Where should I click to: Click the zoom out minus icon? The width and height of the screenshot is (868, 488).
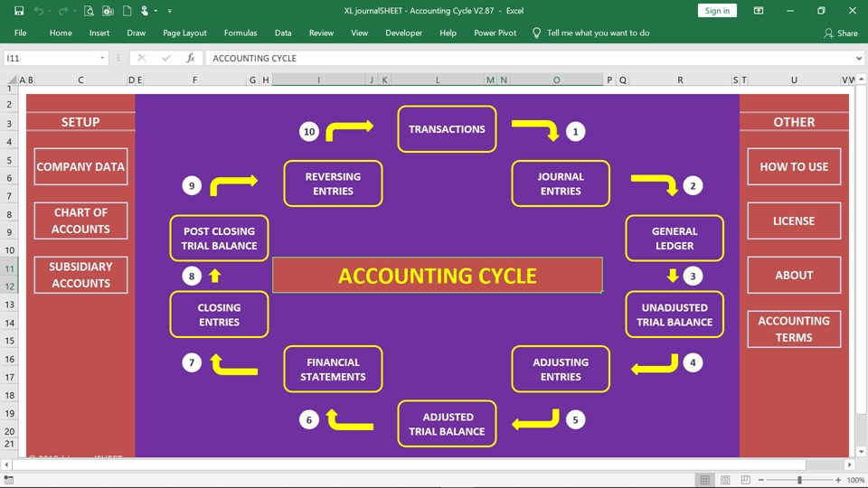[x=761, y=480]
